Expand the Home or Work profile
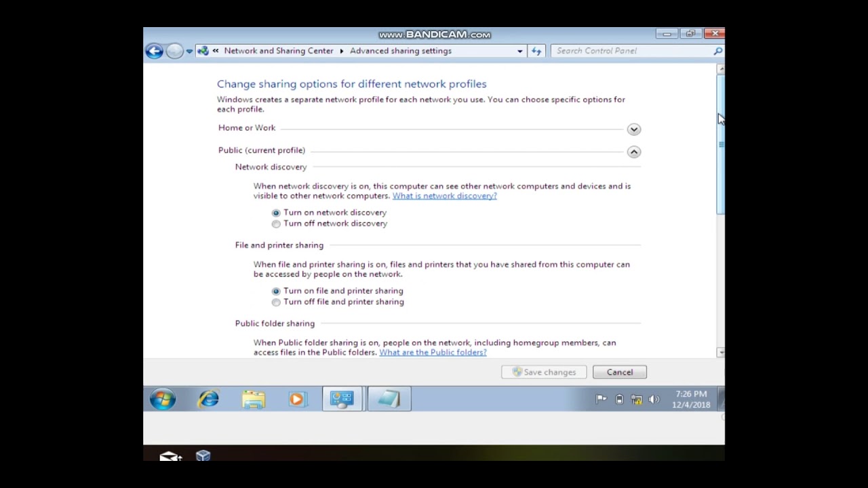 633,129
